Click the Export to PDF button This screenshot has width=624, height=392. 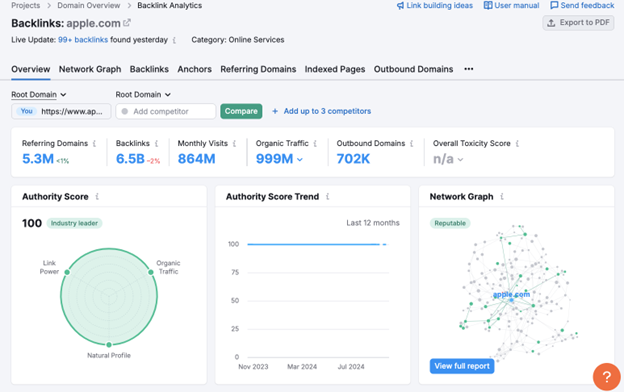(578, 23)
